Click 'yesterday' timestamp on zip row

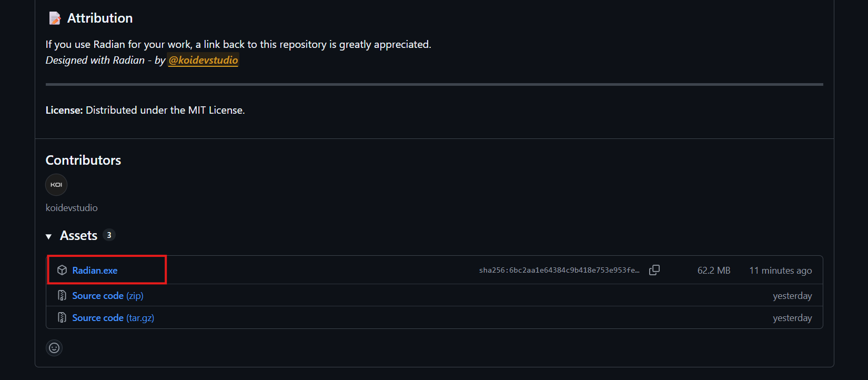792,296
